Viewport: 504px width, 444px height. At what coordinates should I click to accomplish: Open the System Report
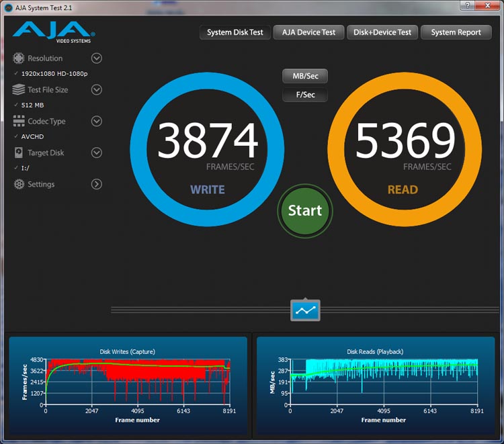tap(456, 32)
